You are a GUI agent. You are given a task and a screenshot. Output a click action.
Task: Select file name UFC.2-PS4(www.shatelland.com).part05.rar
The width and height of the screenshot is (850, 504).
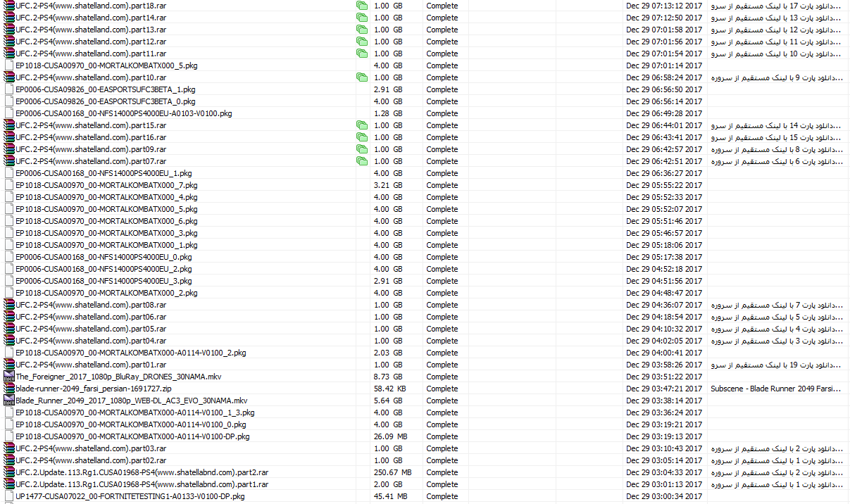(x=91, y=329)
